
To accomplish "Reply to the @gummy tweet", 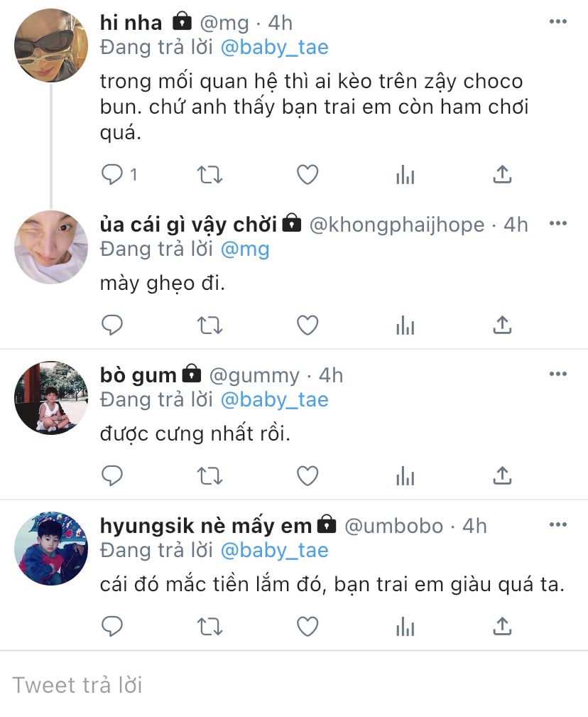I will click(112, 476).
